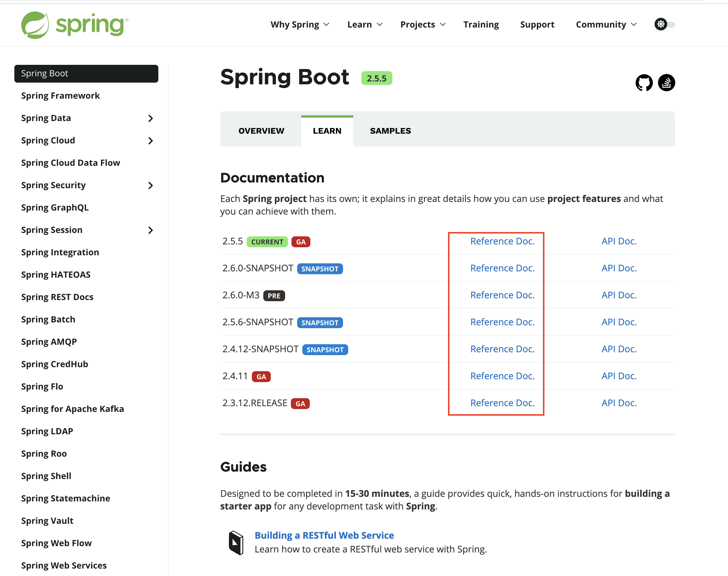Expand the Spring Session submenu chevron
The height and width of the screenshot is (576, 728).
150,230
